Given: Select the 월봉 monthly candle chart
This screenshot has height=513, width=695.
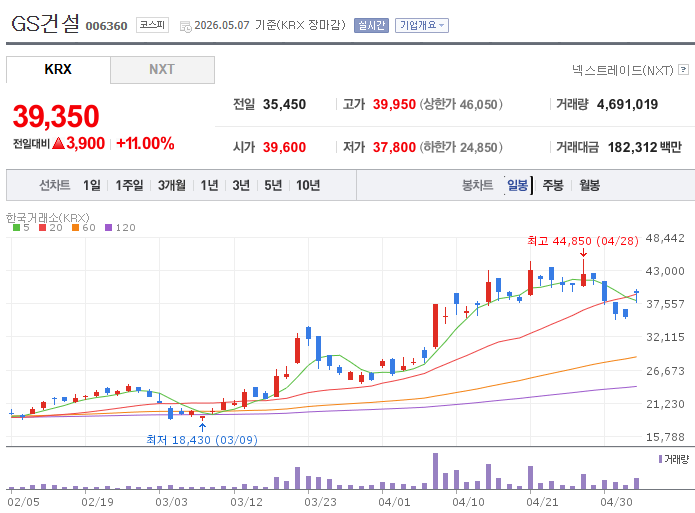Looking at the screenshot, I should tap(590, 185).
